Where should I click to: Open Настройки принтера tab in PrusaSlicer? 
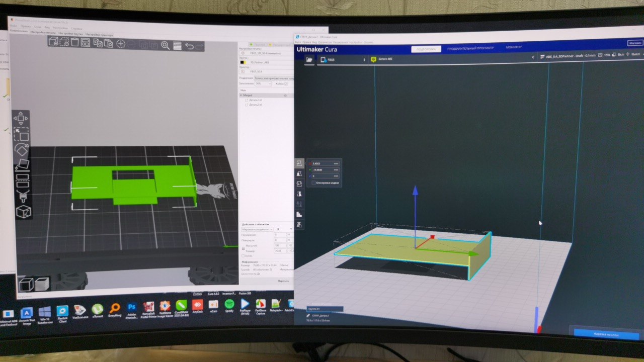[x=99, y=34]
